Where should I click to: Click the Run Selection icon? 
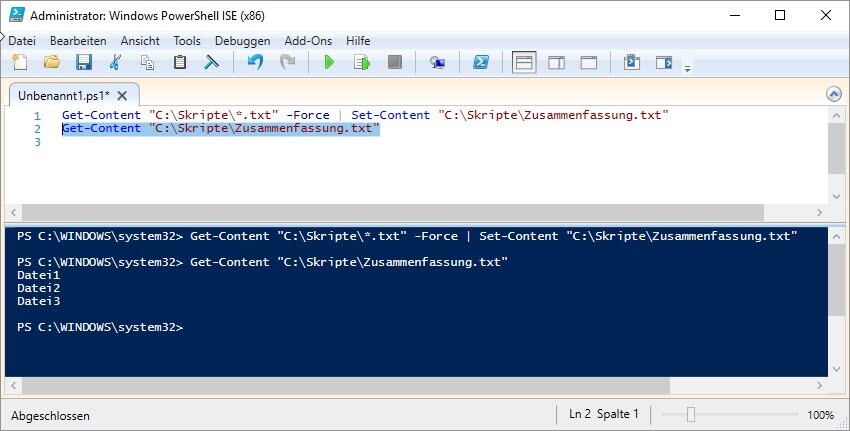pyautogui.click(x=362, y=63)
